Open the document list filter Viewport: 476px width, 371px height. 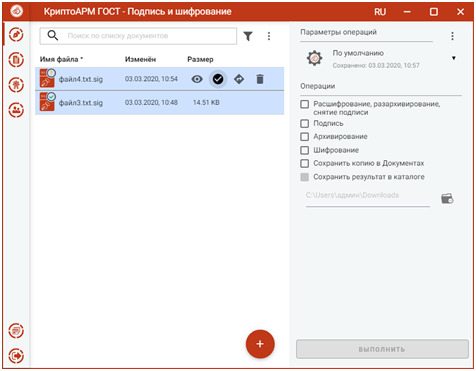(248, 36)
